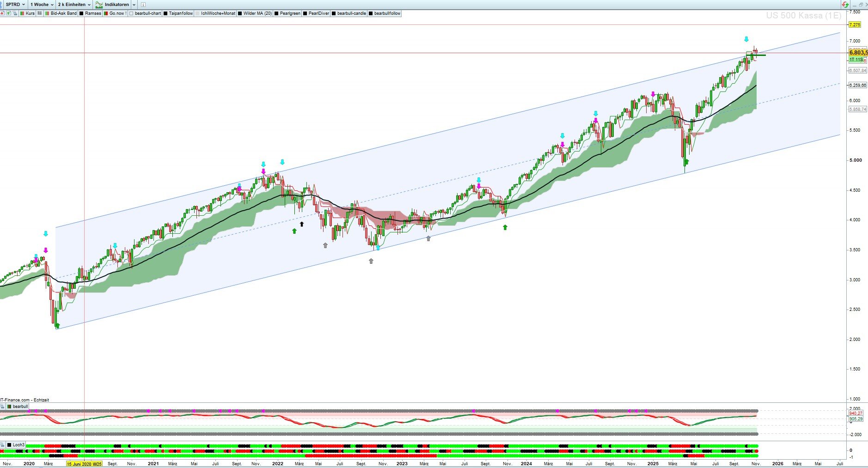The height and width of the screenshot is (468, 868).
Task: Open the SPTRD instrument dropdown
Action: coord(15,5)
